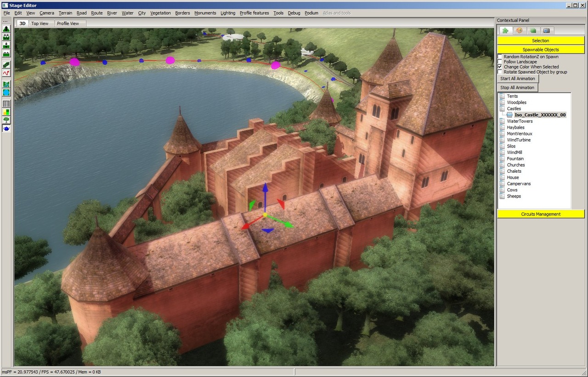
Task: Collapse the Selection section header
Action: tap(541, 40)
